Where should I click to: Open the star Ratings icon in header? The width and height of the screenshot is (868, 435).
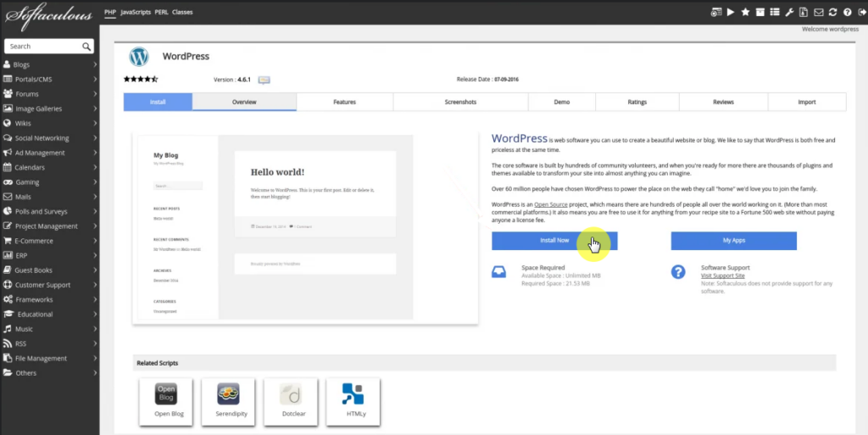tap(745, 12)
